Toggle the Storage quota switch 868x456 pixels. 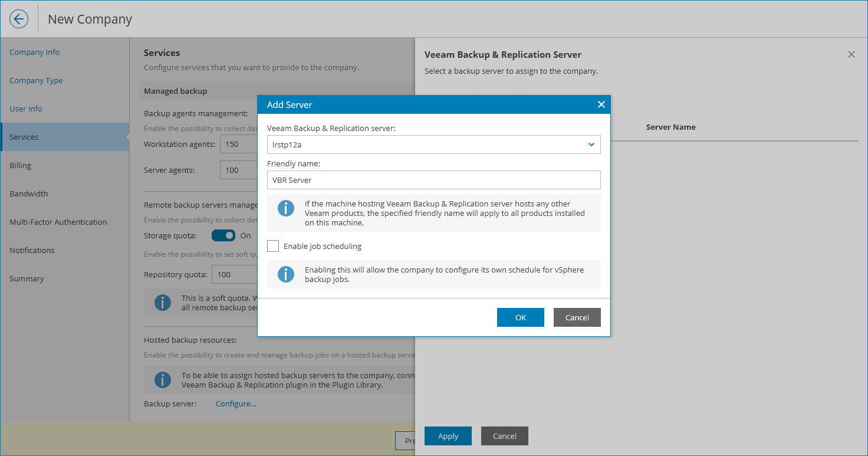pos(223,235)
